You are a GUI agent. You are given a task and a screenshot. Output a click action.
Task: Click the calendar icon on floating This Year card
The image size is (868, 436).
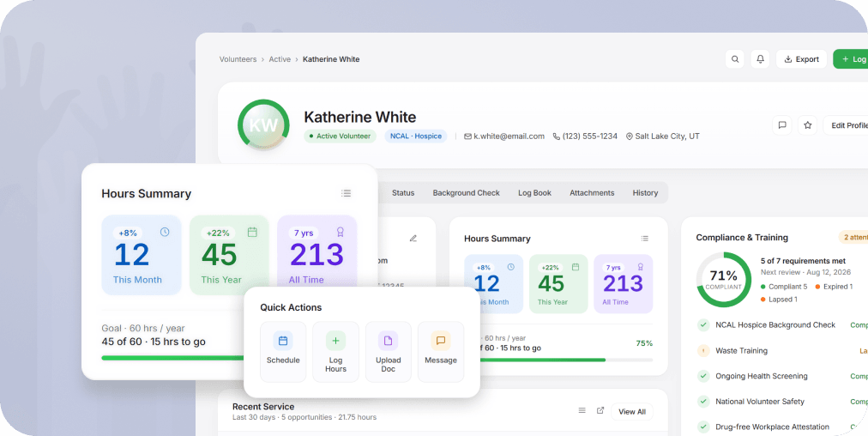pyautogui.click(x=252, y=232)
